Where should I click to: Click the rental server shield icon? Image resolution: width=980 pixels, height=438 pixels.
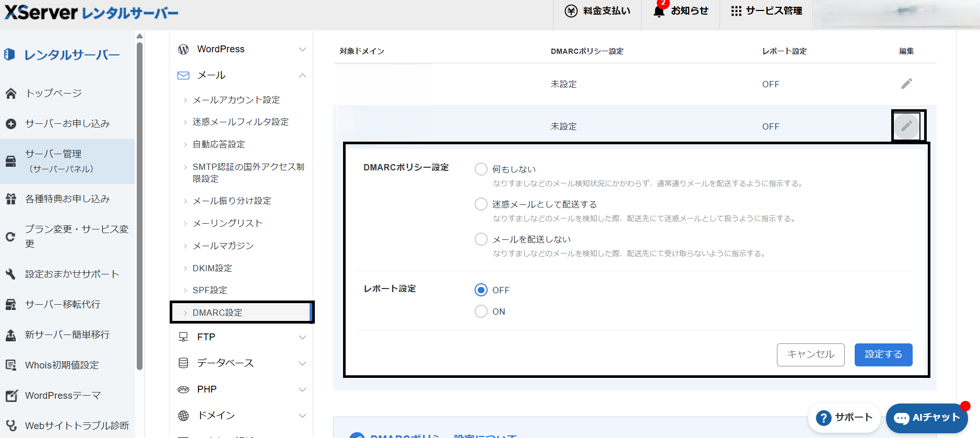point(9,54)
